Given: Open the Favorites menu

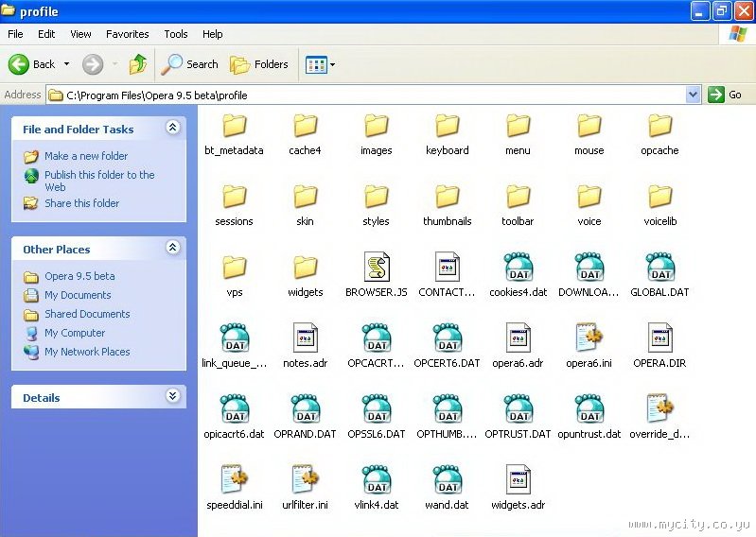Looking at the screenshot, I should (127, 34).
